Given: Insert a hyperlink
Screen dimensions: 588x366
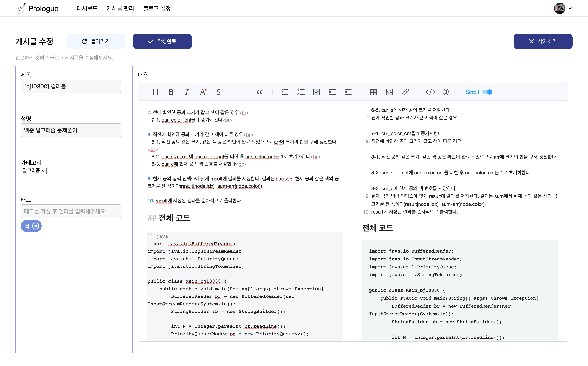Looking at the screenshot, I should tap(406, 92).
